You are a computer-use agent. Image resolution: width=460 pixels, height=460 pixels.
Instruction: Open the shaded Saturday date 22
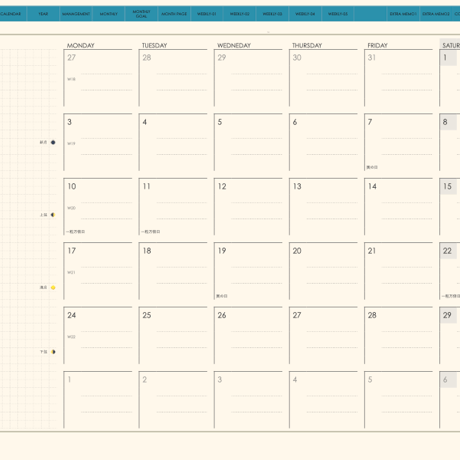(447, 251)
